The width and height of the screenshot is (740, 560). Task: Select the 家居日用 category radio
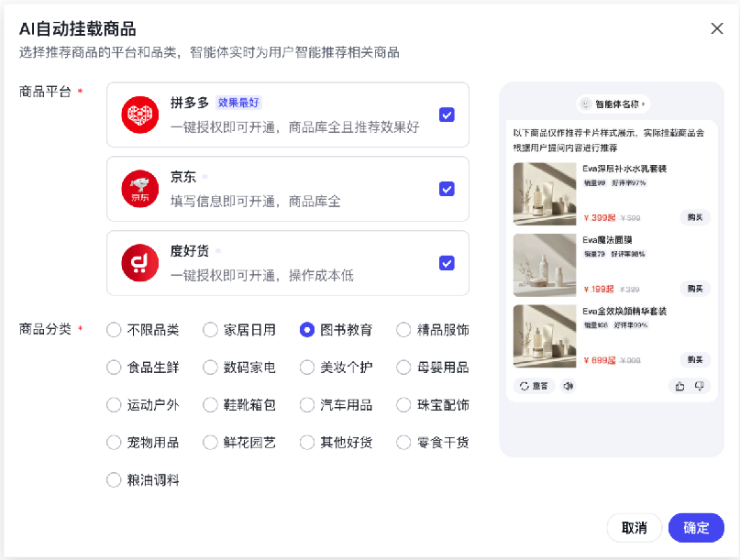click(x=210, y=330)
